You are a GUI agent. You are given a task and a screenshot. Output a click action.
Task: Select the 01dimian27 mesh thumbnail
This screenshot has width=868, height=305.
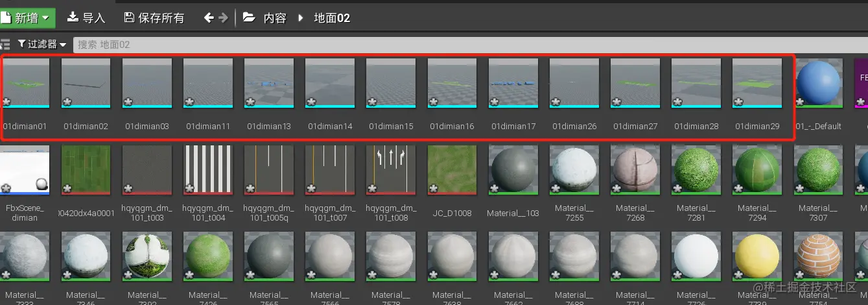click(x=635, y=83)
